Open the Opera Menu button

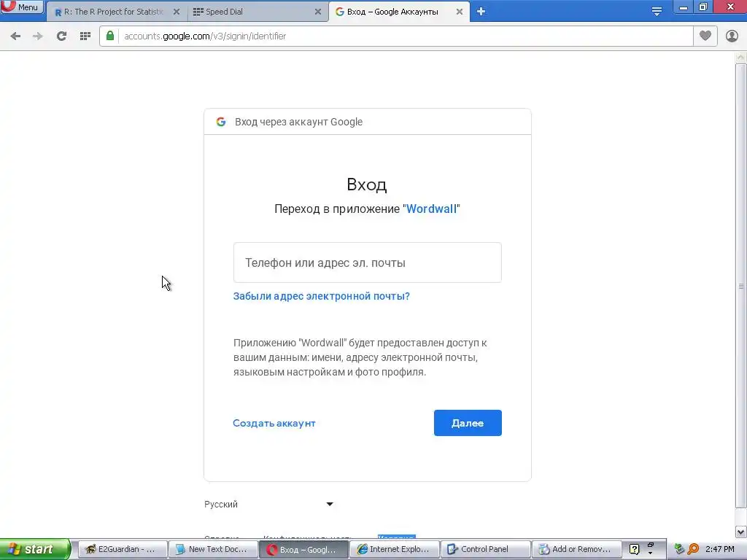tap(21, 7)
